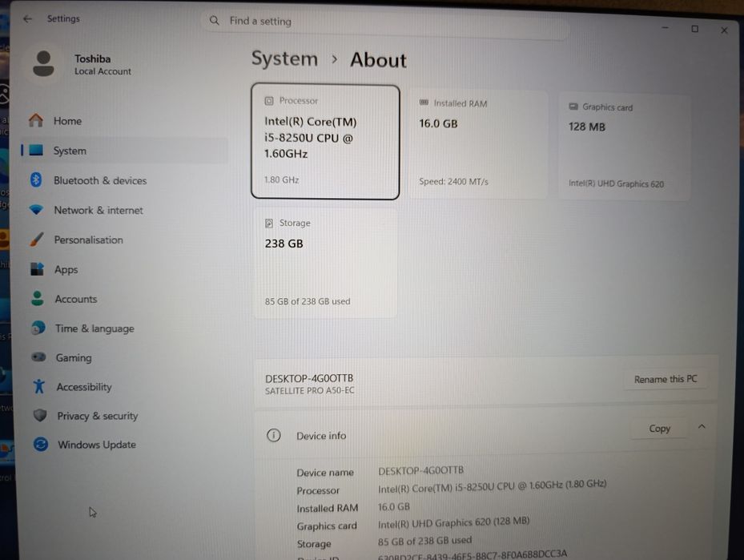The image size is (744, 560).
Task: Select the Installed RAM card
Action: pos(477,143)
